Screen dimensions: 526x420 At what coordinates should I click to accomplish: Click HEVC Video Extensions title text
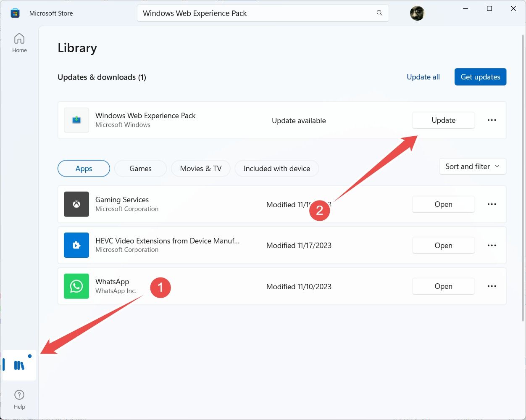click(x=167, y=241)
